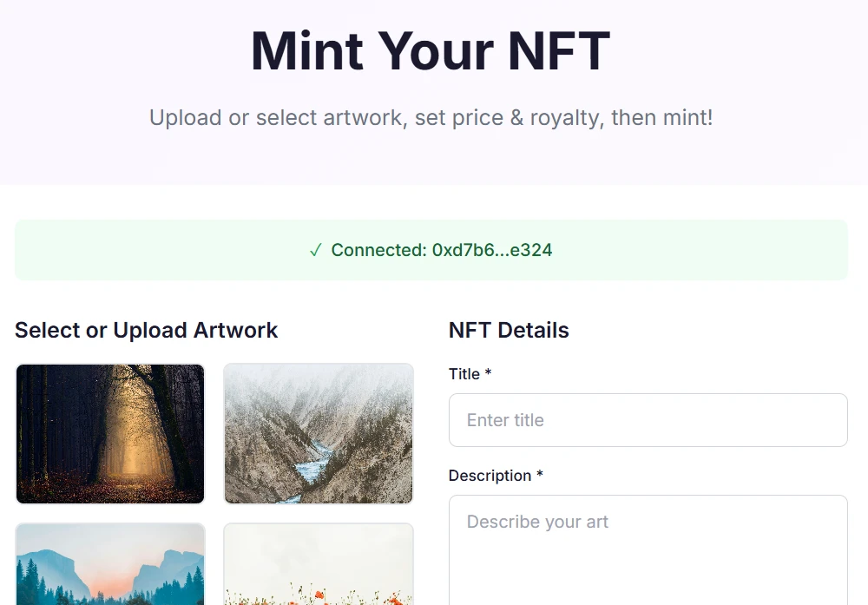Pick the blue mountain sunset artwork

pyautogui.click(x=110, y=564)
